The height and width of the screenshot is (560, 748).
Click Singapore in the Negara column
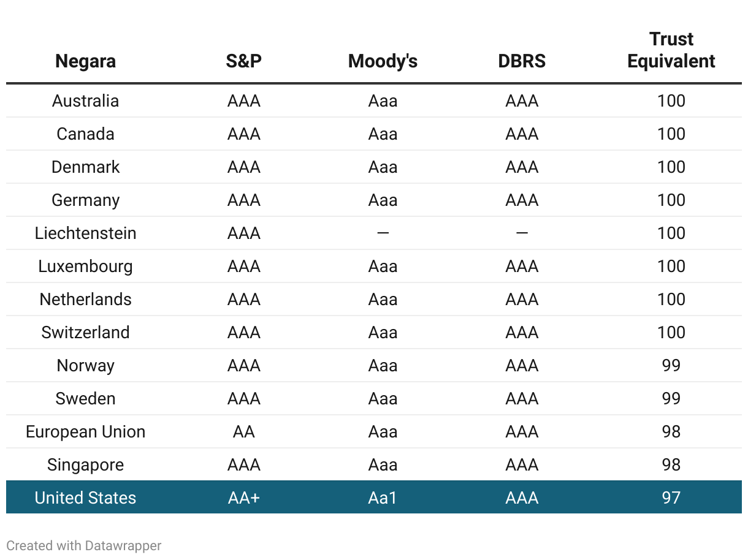tap(85, 465)
